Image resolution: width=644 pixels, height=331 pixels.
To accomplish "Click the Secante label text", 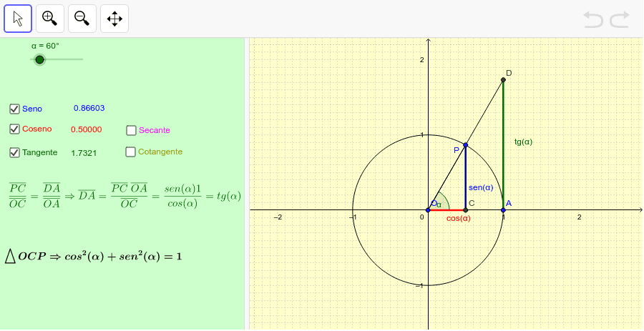I will pos(155,130).
